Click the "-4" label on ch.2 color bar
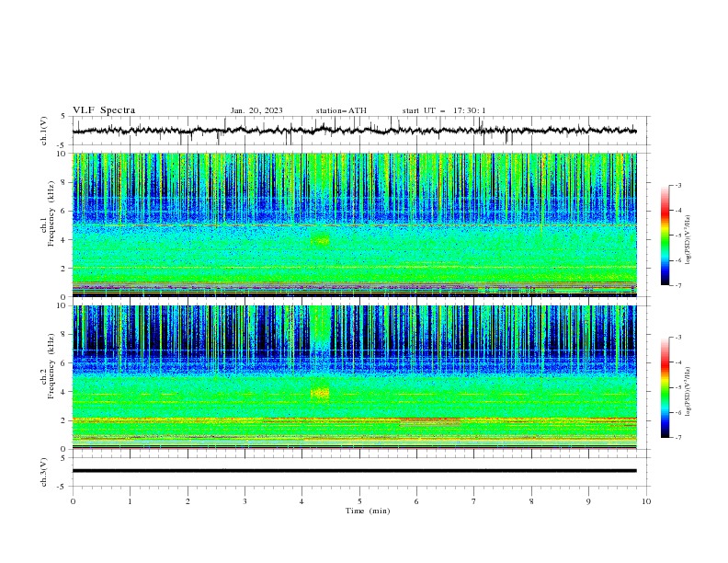Image resolution: width=728 pixels, height=563 pixels. 678,362
